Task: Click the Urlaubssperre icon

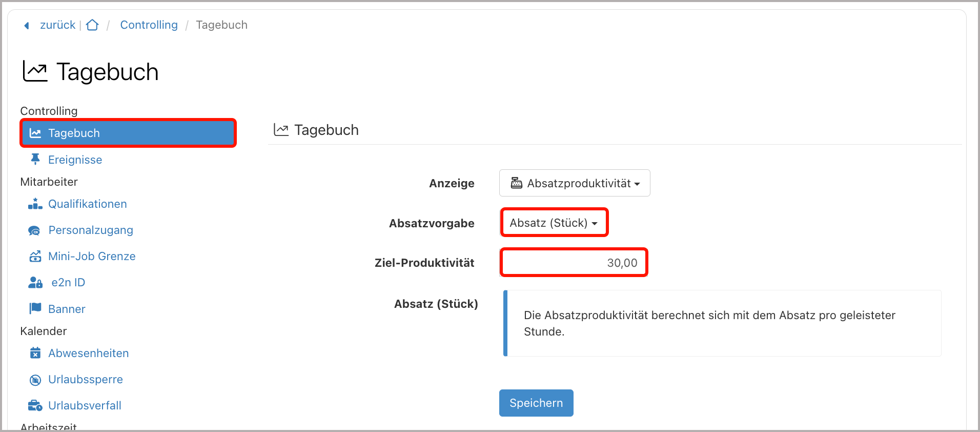Action: coord(35,379)
